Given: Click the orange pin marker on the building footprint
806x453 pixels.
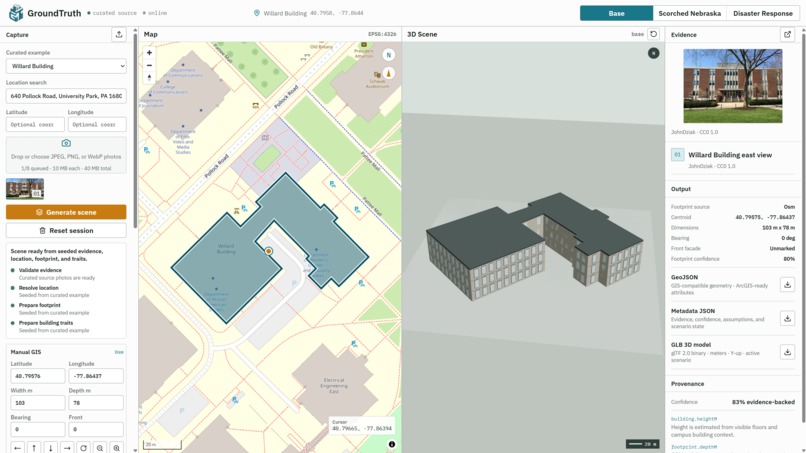Looking at the screenshot, I should point(268,251).
